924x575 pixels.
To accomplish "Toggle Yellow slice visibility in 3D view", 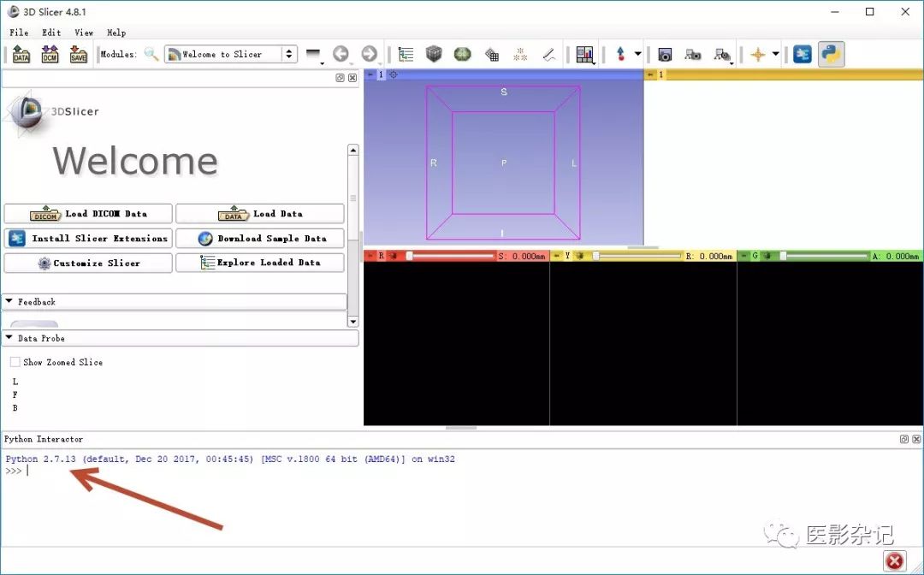I will click(580, 256).
